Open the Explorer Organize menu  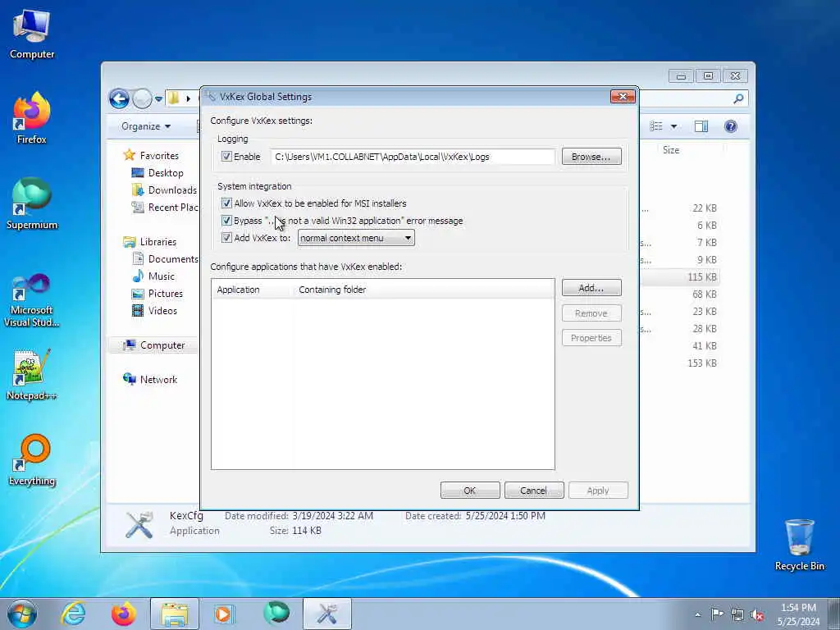[x=146, y=126]
